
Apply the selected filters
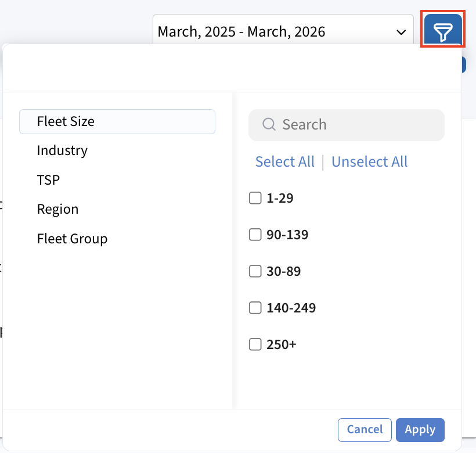click(420, 430)
